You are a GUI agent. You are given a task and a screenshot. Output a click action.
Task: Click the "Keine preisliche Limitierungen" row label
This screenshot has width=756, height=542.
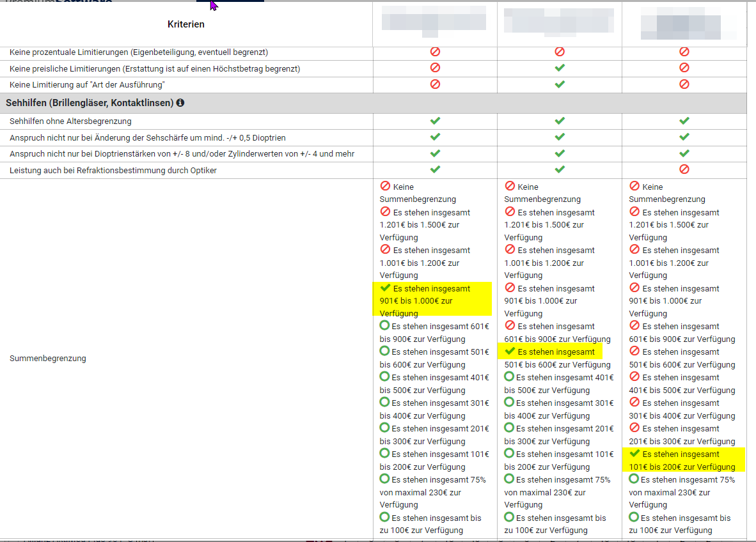point(155,69)
